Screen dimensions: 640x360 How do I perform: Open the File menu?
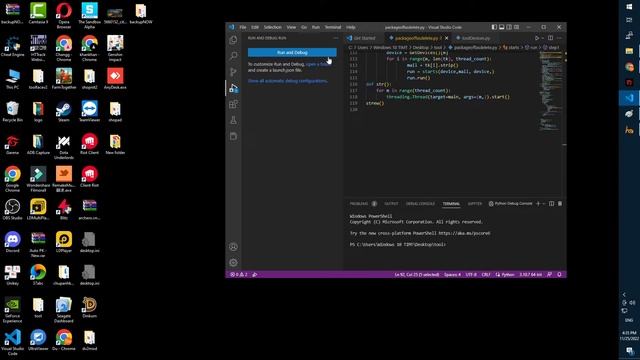point(243,27)
